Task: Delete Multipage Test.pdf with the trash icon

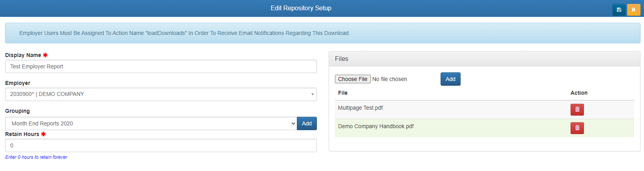Action: pyautogui.click(x=577, y=110)
